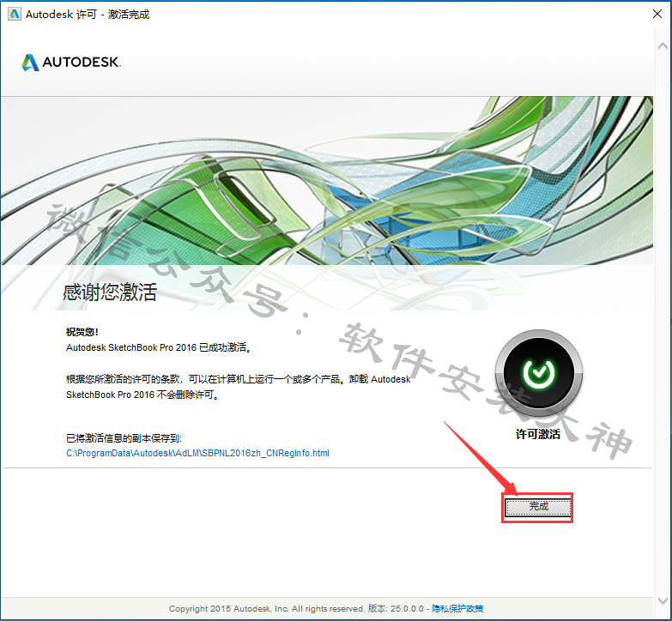Click the 版本: 25.0.0.0 version text
The width and height of the screenshot is (672, 621).
click(x=397, y=609)
